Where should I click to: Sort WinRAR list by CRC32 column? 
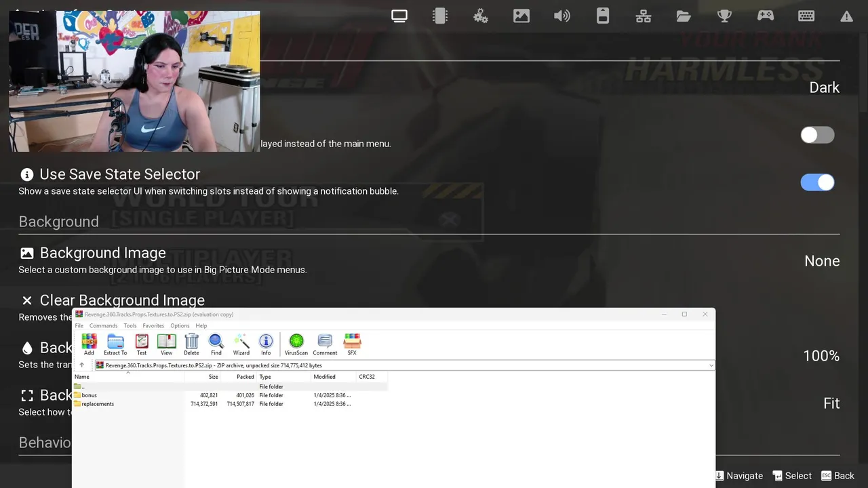pyautogui.click(x=372, y=377)
